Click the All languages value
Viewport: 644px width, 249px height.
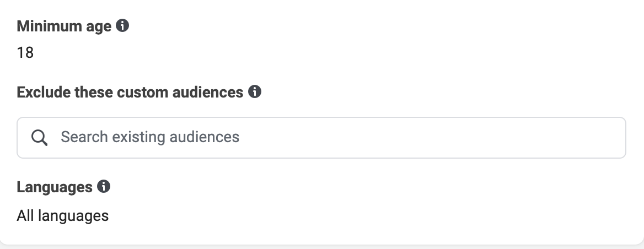(x=63, y=215)
